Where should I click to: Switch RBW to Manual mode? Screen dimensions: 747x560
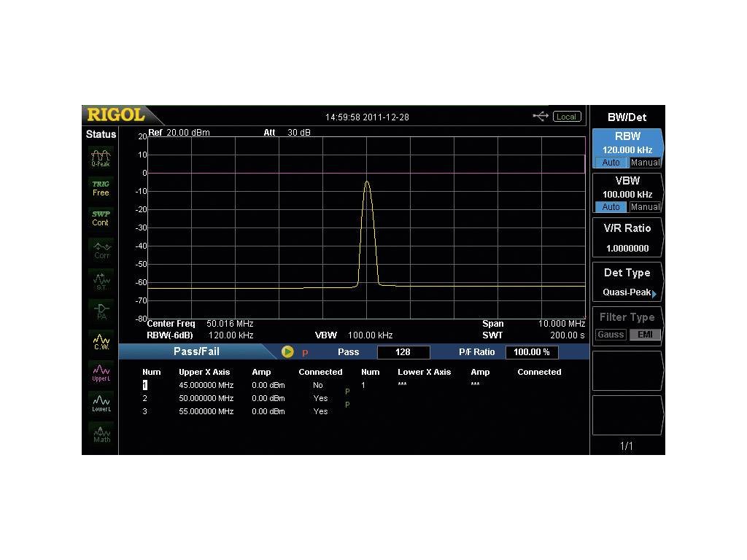(x=645, y=163)
